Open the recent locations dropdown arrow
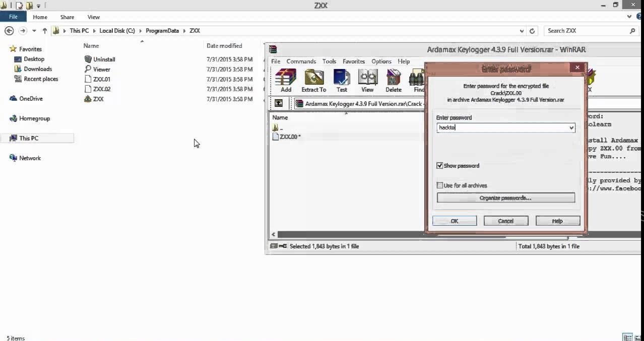 pyautogui.click(x=34, y=31)
